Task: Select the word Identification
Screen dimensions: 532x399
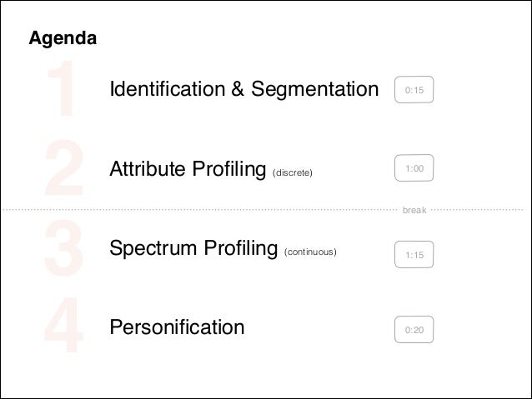Action: pos(165,88)
